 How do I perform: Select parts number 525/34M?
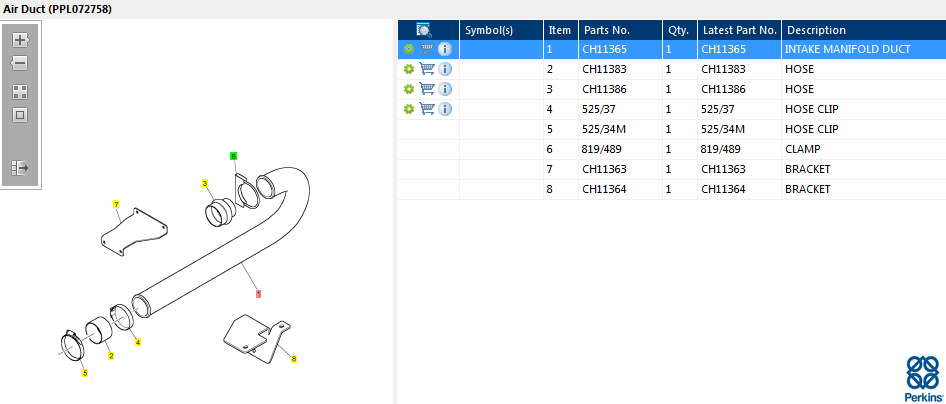pos(603,129)
